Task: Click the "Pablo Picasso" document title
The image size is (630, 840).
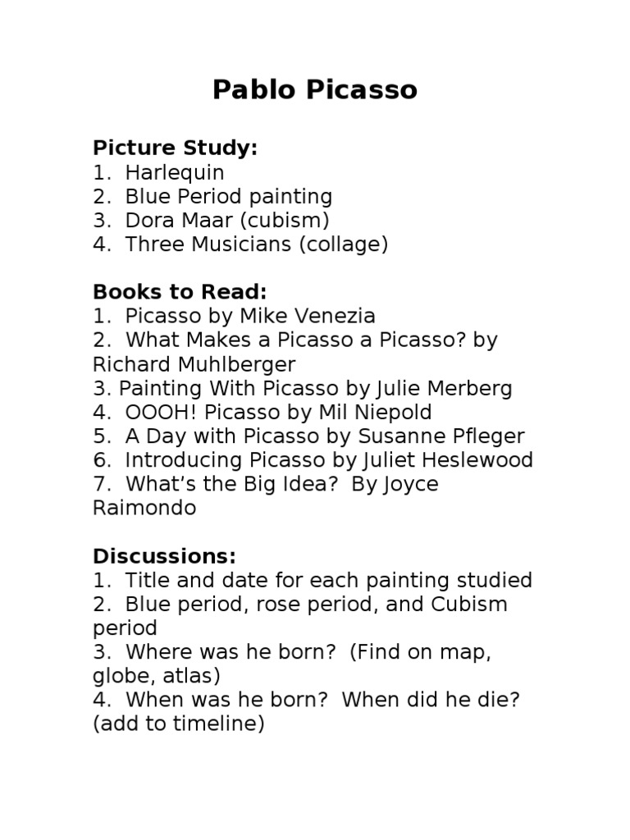Action: [x=314, y=89]
